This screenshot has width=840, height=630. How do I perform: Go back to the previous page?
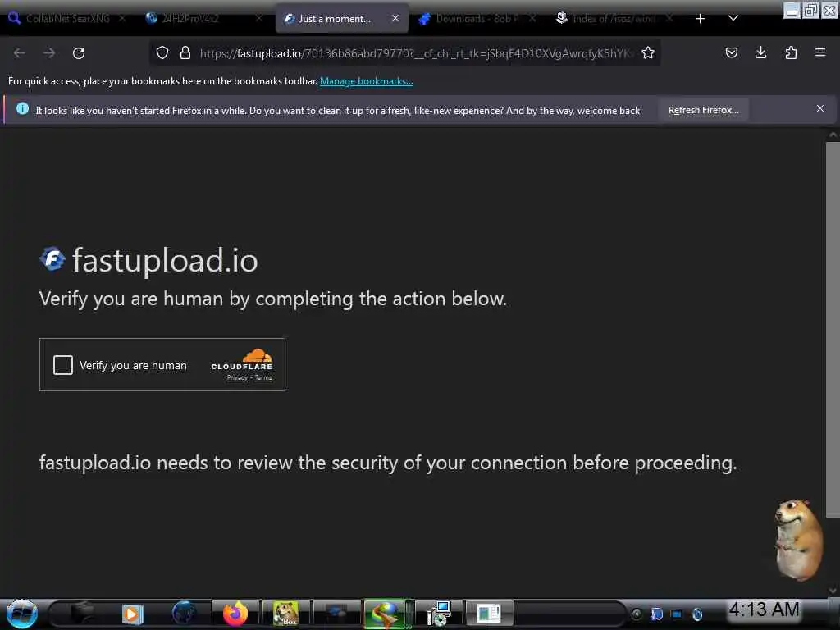coord(20,53)
